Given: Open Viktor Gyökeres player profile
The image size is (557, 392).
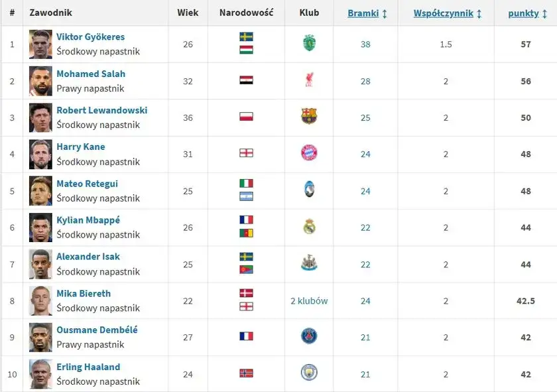Looking at the screenshot, I should (x=90, y=37).
